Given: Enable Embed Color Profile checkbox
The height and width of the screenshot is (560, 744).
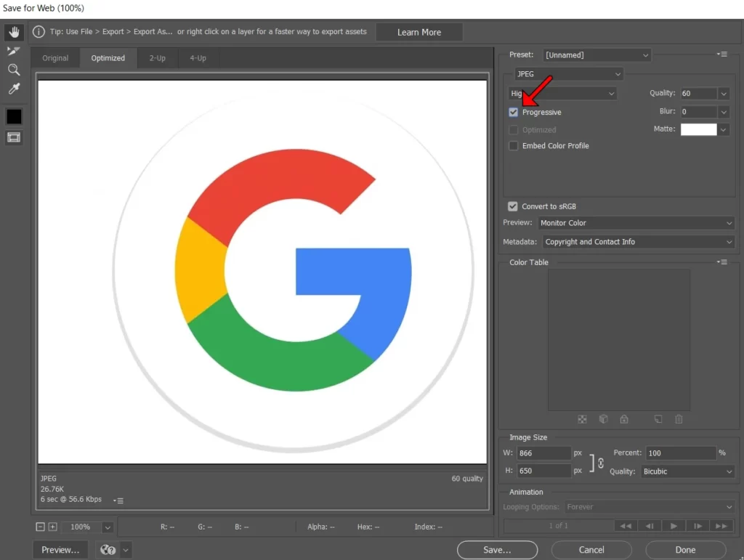Looking at the screenshot, I should click(513, 146).
